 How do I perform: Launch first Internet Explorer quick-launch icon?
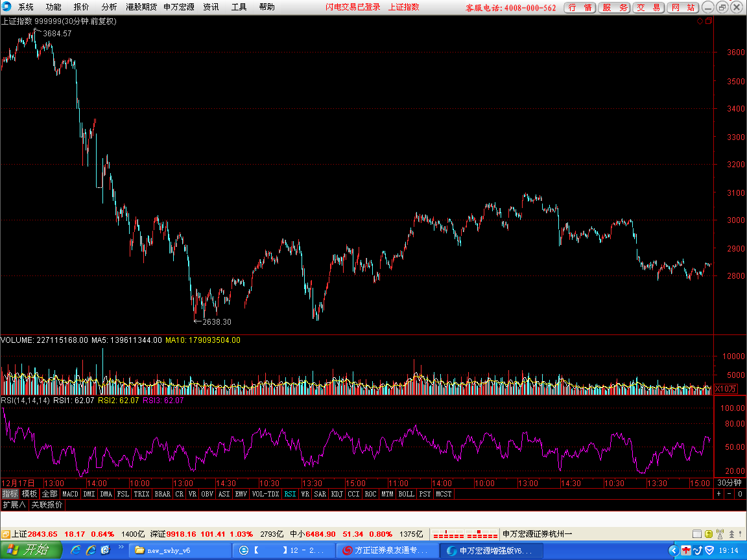point(76,550)
